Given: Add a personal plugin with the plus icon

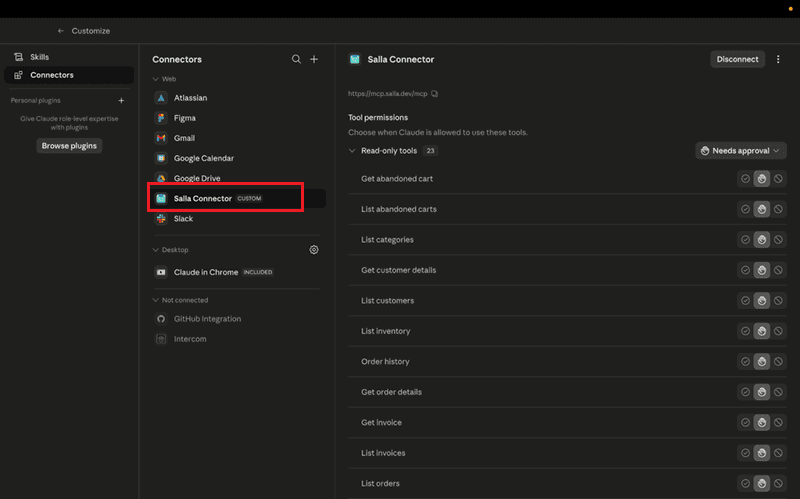Looking at the screenshot, I should [121, 101].
